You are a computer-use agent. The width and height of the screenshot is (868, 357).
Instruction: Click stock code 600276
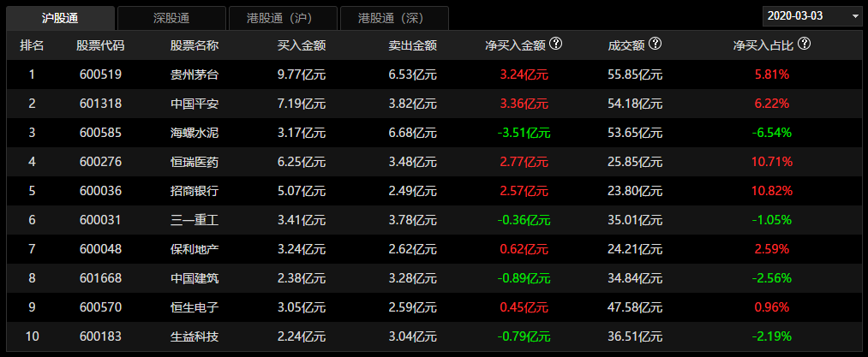point(100,162)
